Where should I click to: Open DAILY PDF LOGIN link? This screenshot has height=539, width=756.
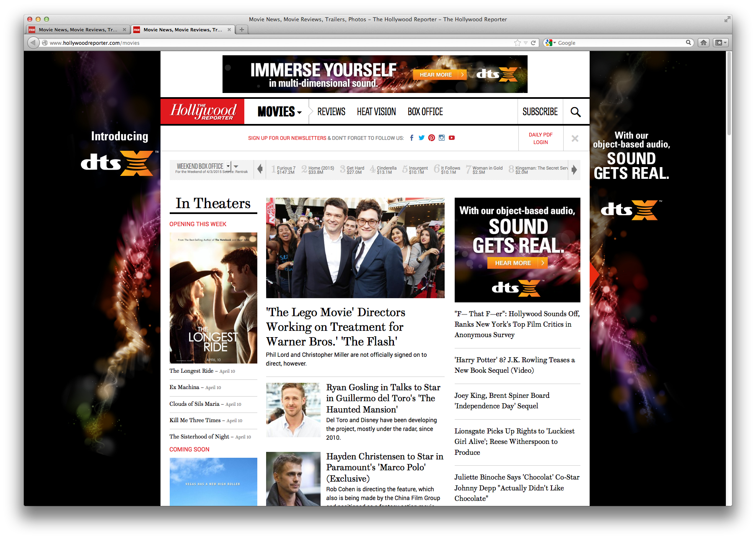coord(541,139)
